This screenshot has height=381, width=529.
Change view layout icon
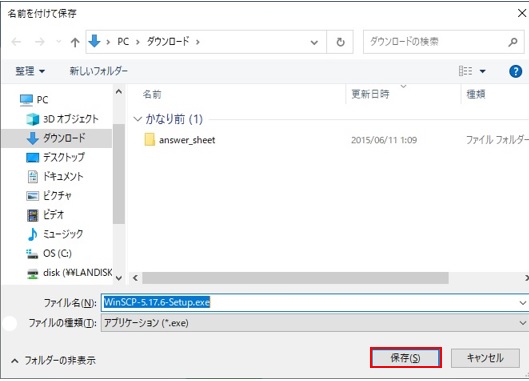(466, 71)
